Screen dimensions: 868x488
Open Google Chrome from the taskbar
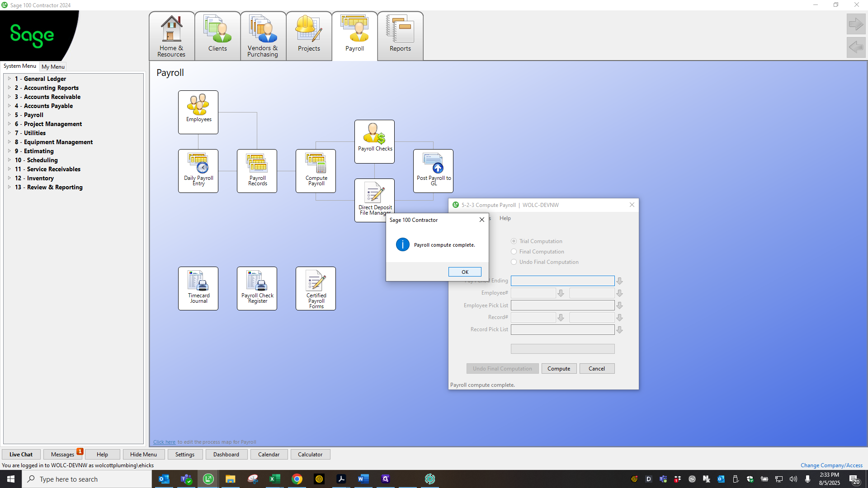pyautogui.click(x=297, y=479)
